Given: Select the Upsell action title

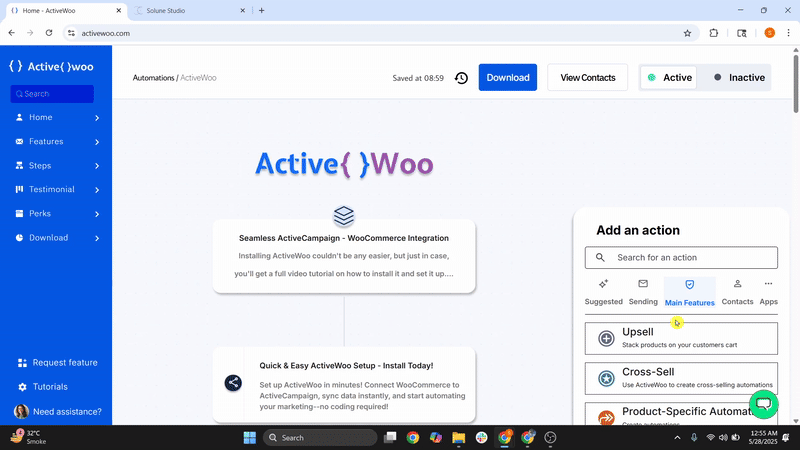Looking at the screenshot, I should pos(638,332).
